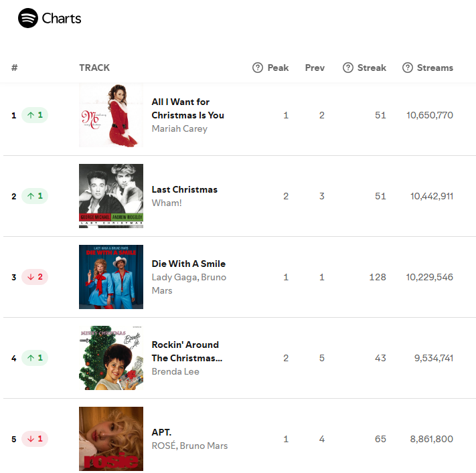Screen dimensions: 476x473
Task: Click the down-one badge beside APT.
Action: (35, 439)
